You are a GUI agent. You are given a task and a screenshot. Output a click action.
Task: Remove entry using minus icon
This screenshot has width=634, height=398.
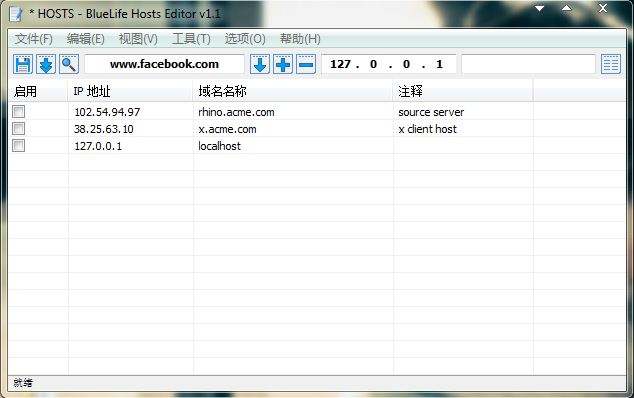coord(306,64)
